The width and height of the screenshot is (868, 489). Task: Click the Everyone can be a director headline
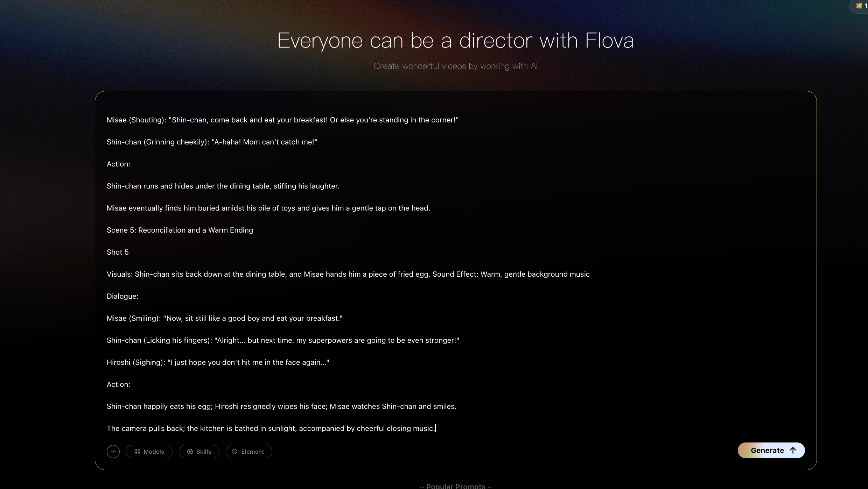[x=455, y=40]
